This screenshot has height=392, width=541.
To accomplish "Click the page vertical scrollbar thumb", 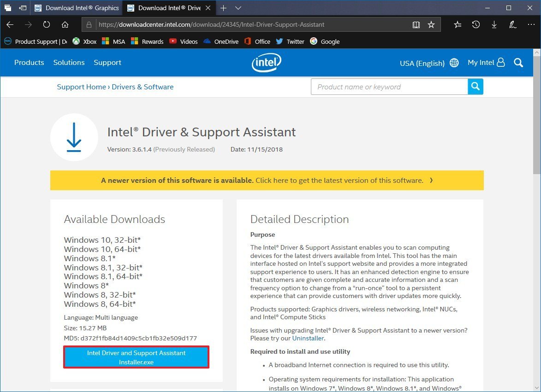I will click(537, 116).
